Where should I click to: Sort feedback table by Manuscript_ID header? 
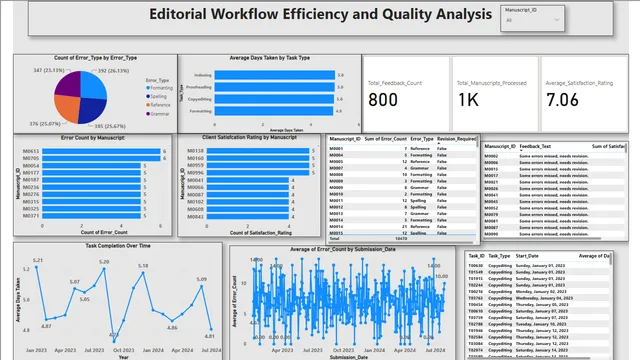point(500,146)
